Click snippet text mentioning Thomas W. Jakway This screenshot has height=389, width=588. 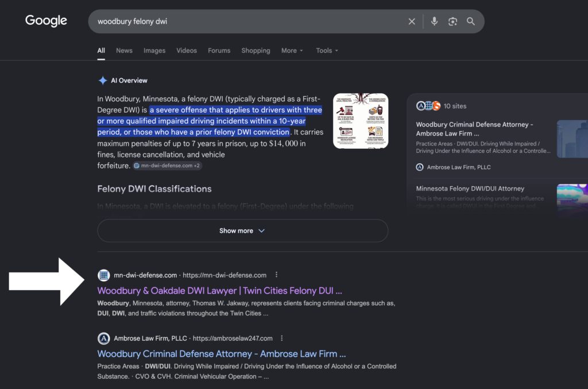click(246, 308)
